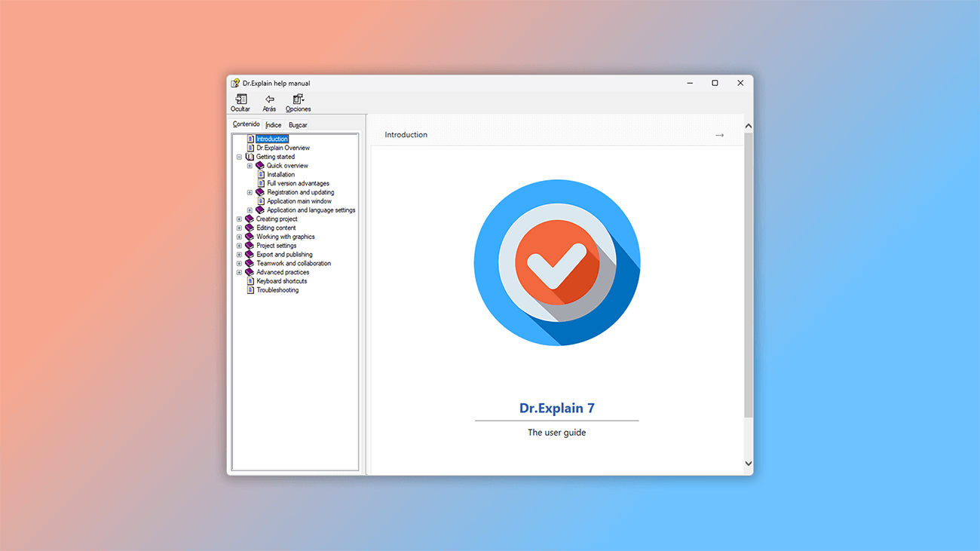This screenshot has height=551, width=980.
Task: Select the Quick overview label
Action: tap(287, 166)
